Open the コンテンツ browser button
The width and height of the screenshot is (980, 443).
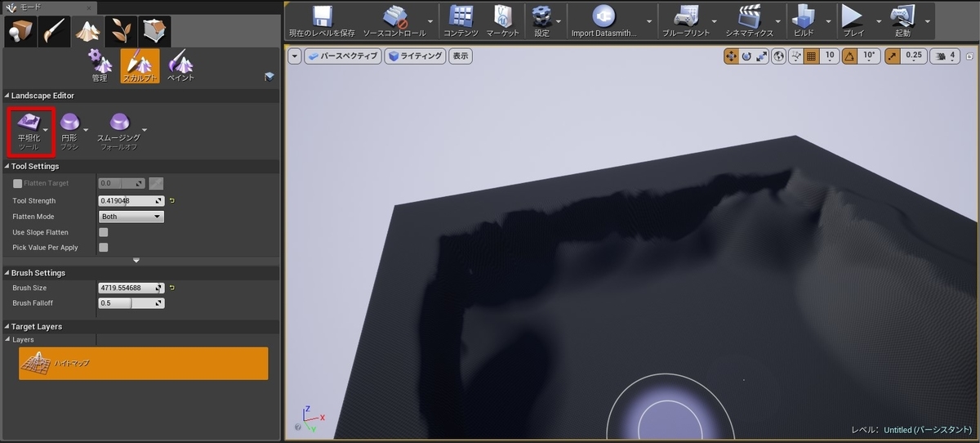(461, 22)
